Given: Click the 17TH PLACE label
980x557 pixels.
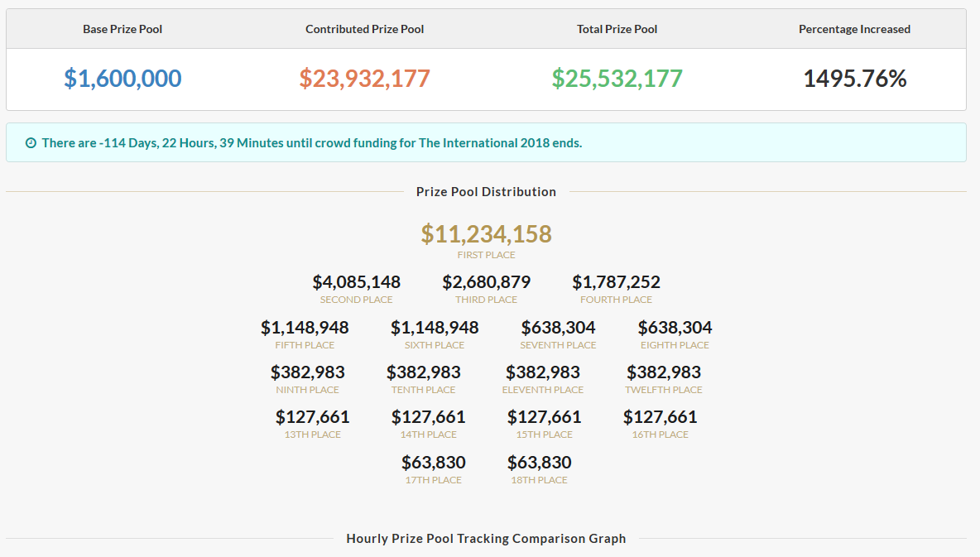Looking at the screenshot, I should pyautogui.click(x=433, y=481).
